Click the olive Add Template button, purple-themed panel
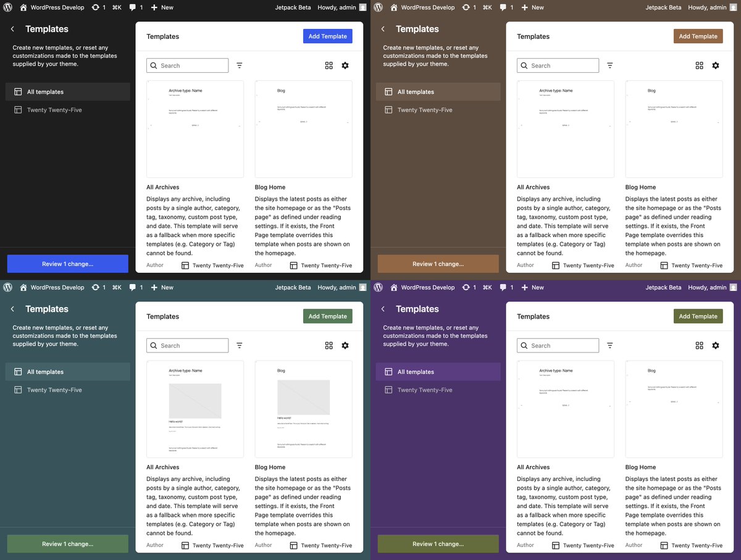The width and height of the screenshot is (741, 560). pos(698,316)
